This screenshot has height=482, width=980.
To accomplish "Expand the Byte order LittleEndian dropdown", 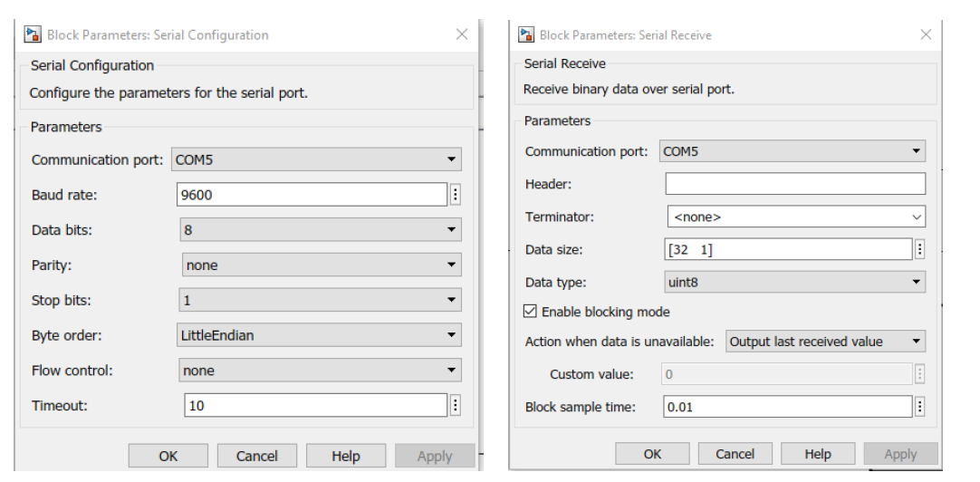I will click(320, 335).
